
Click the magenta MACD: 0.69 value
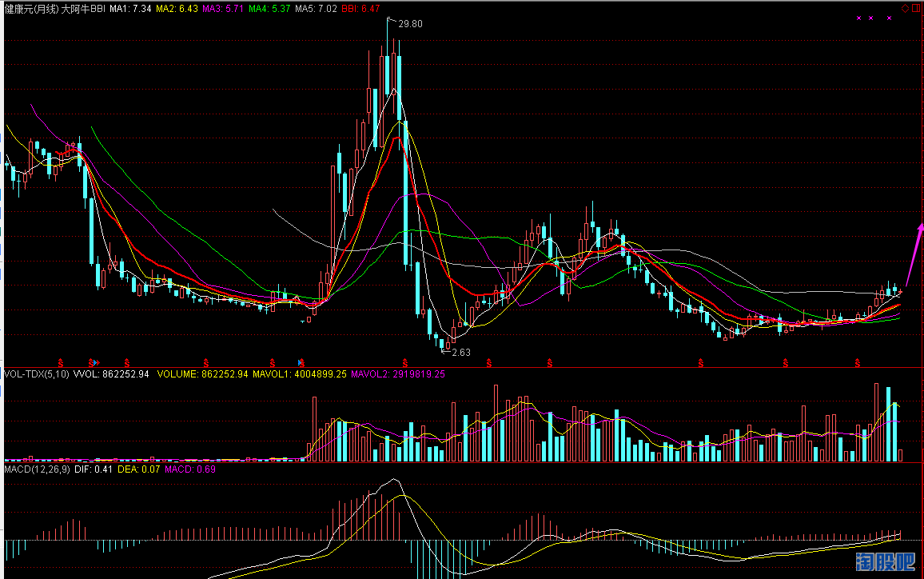[189, 469]
